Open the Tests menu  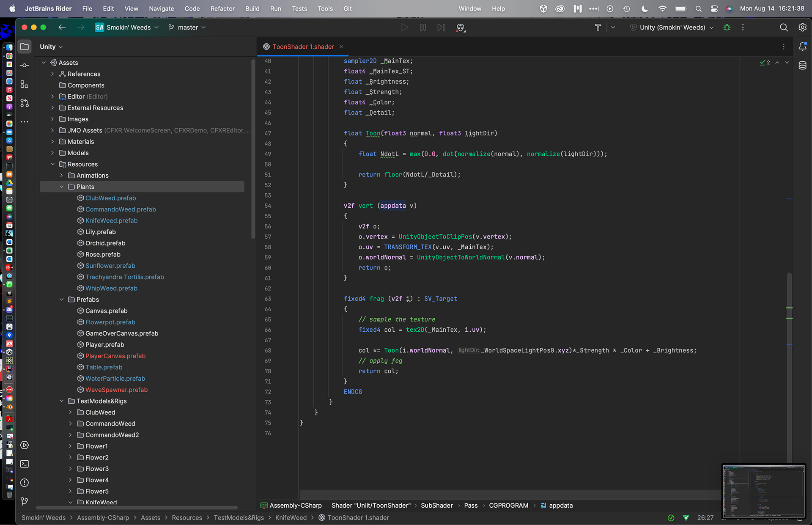pos(299,8)
